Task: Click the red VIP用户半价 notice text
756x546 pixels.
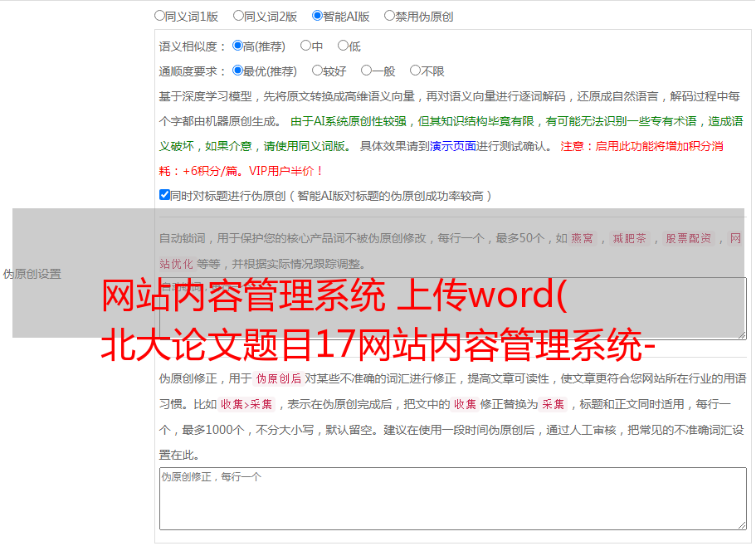Action: click(x=286, y=171)
